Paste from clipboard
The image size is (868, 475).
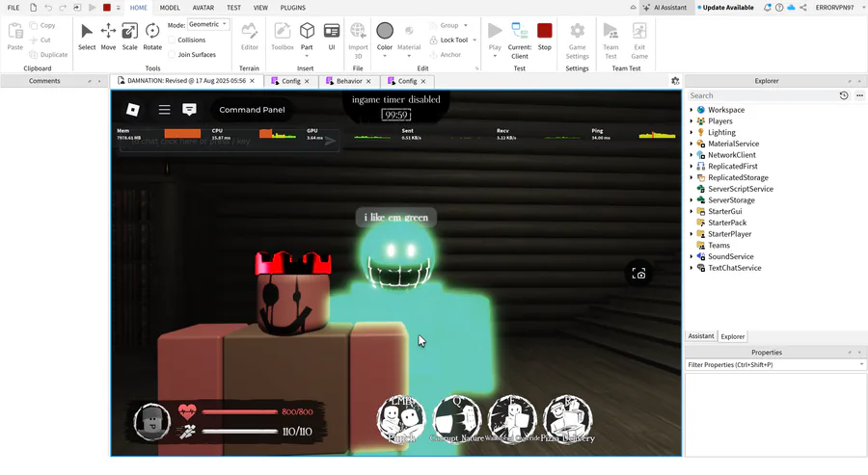(14, 37)
